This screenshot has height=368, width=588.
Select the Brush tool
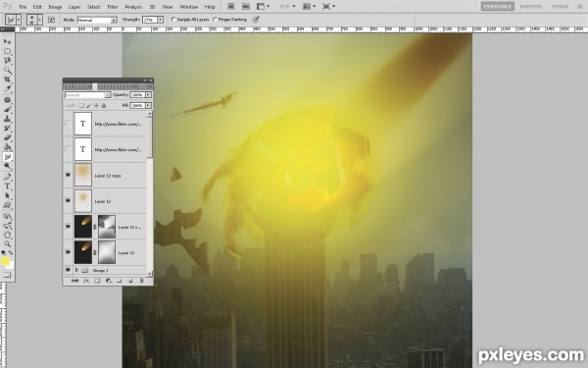coord(7,109)
